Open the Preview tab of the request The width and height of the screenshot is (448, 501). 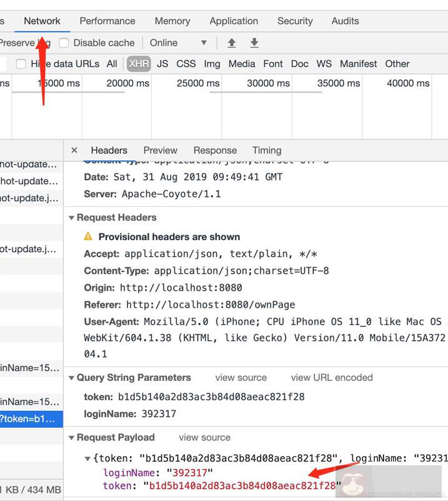click(x=160, y=150)
